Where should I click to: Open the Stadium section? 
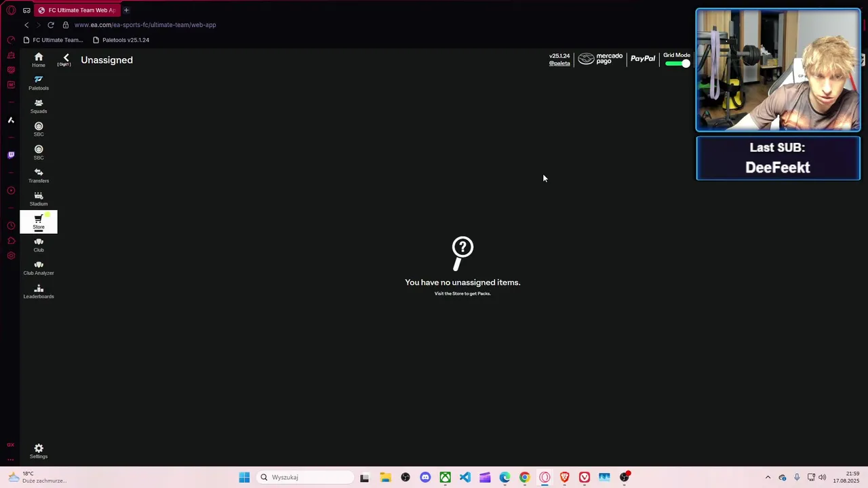(39, 199)
